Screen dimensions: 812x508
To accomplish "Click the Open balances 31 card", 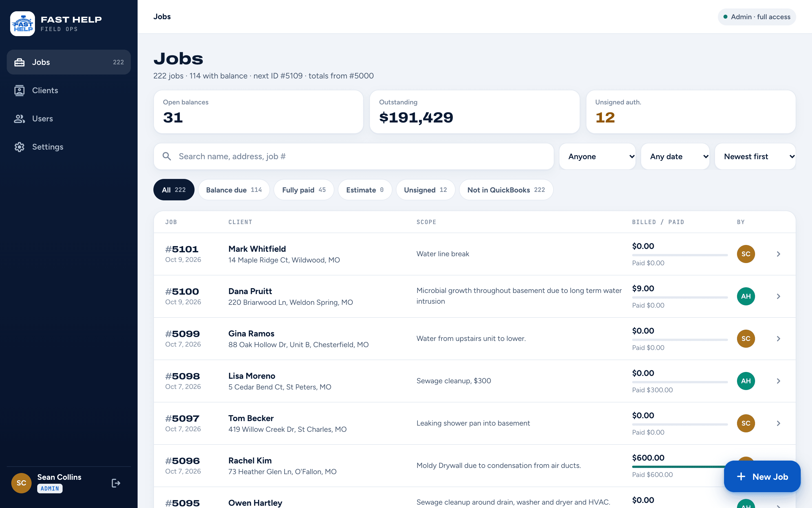I will point(258,112).
